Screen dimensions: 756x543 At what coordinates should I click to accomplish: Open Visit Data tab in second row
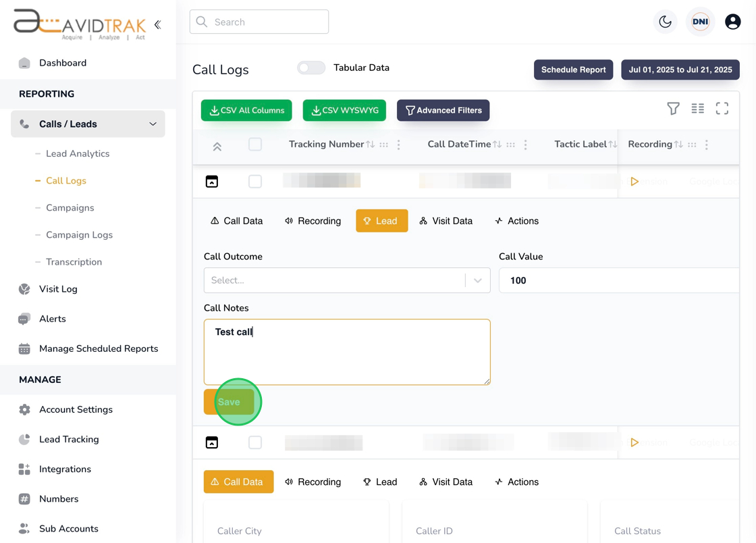(x=446, y=482)
